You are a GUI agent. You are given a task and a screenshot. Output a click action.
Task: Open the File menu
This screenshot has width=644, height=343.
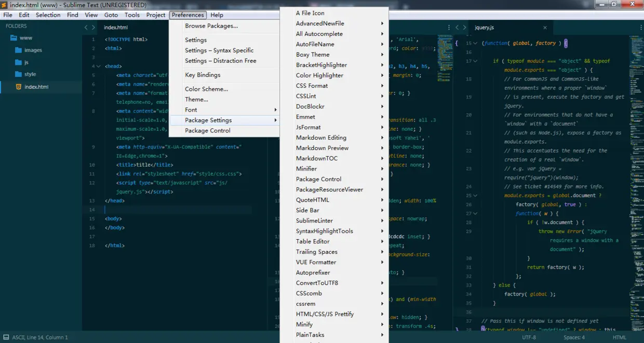point(8,15)
